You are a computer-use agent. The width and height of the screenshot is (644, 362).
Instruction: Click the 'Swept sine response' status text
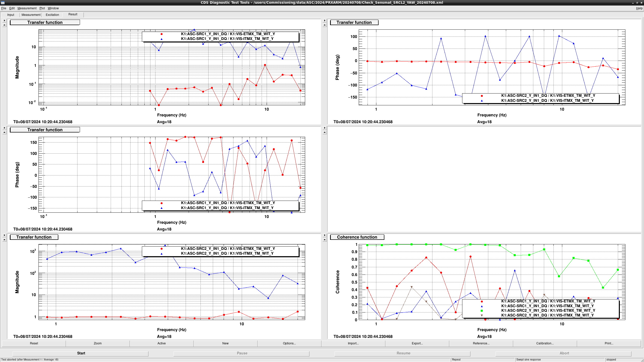pos(528,359)
